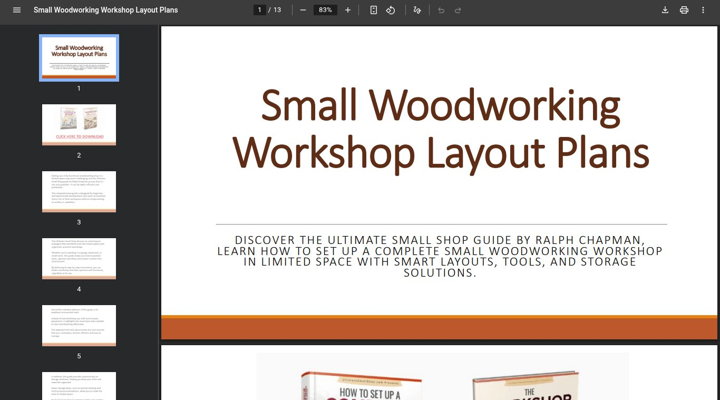This screenshot has height=400, width=720.
Task: Toggle the sidebar menu icon
Action: (17, 10)
